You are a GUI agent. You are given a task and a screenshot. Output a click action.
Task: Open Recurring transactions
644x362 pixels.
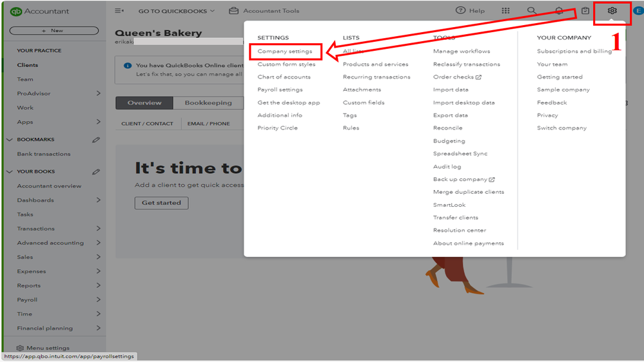click(x=376, y=77)
